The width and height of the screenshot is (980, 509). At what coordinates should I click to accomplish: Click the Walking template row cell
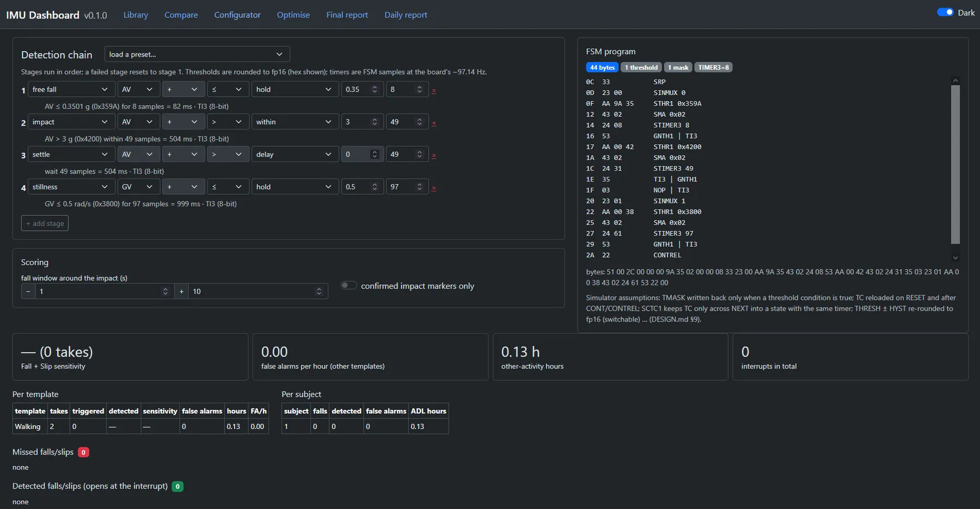(x=30, y=426)
